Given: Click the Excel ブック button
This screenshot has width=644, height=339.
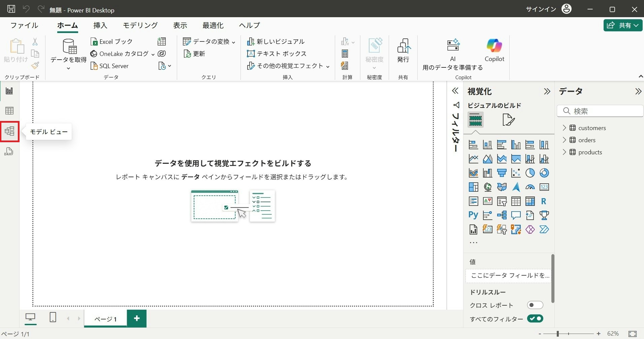Looking at the screenshot, I should (112, 41).
